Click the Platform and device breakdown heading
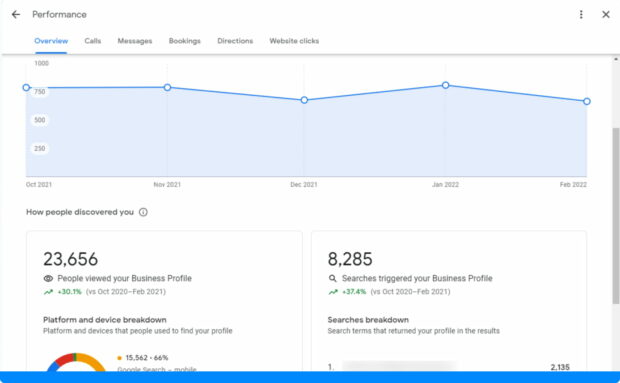Screen dimensions: 620x383 [105, 320]
